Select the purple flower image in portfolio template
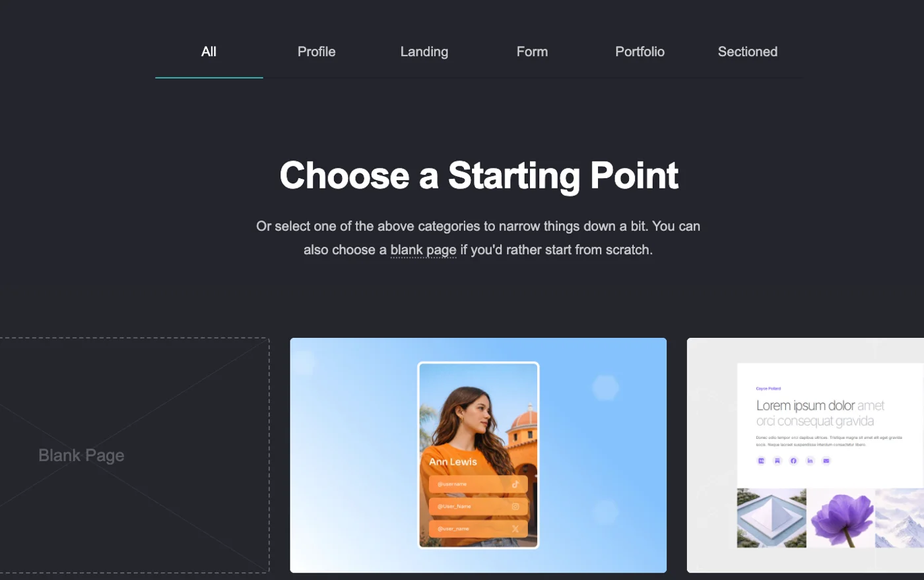This screenshot has height=580, width=924. [841, 518]
